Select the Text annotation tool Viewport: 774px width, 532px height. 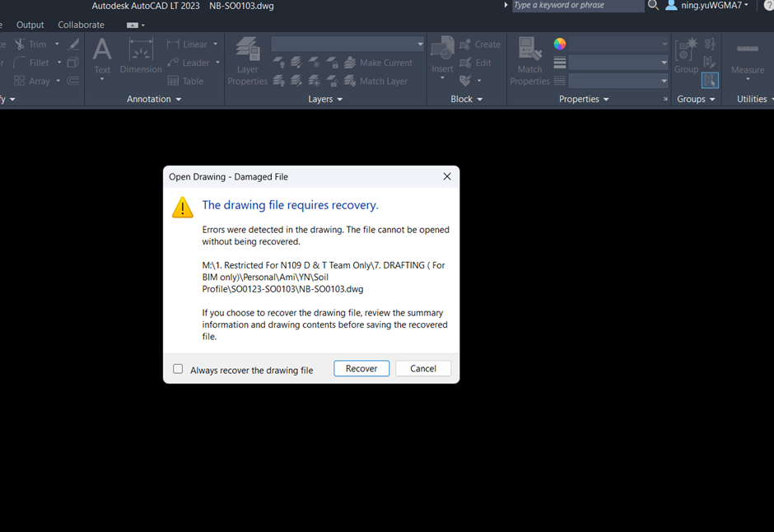tap(102, 55)
